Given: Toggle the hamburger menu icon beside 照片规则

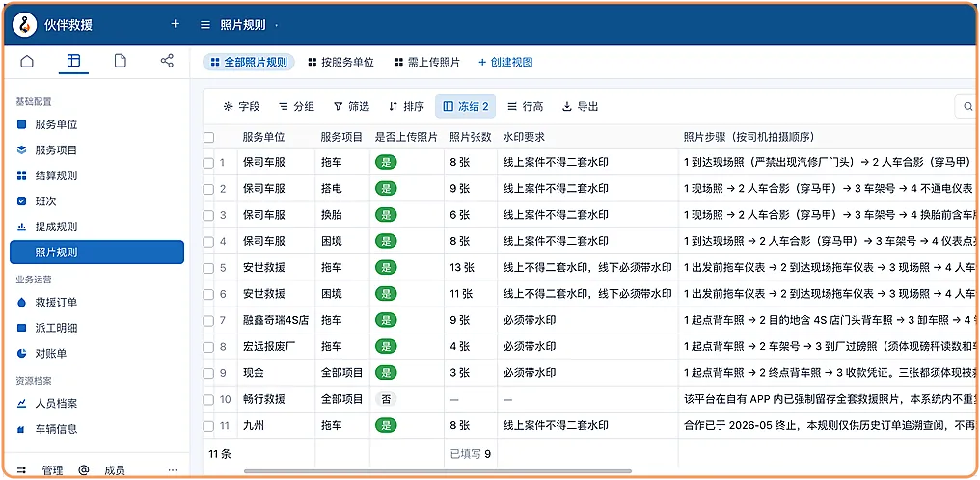Looking at the screenshot, I should coord(205,25).
